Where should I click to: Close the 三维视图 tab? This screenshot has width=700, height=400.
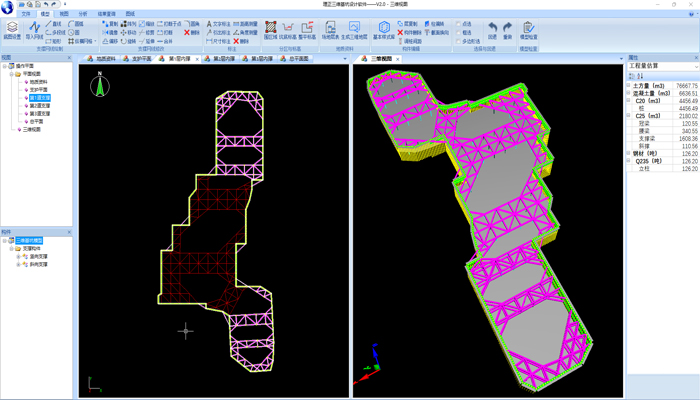[397, 59]
